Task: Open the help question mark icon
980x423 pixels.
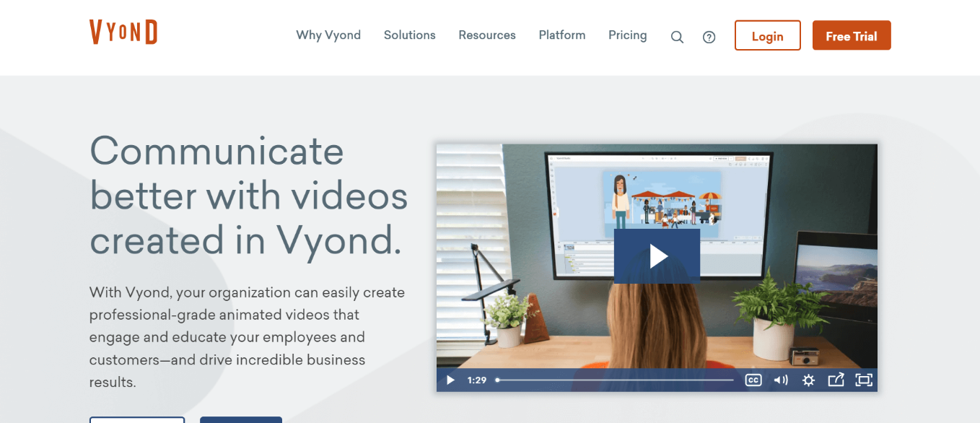Action: 709,37
